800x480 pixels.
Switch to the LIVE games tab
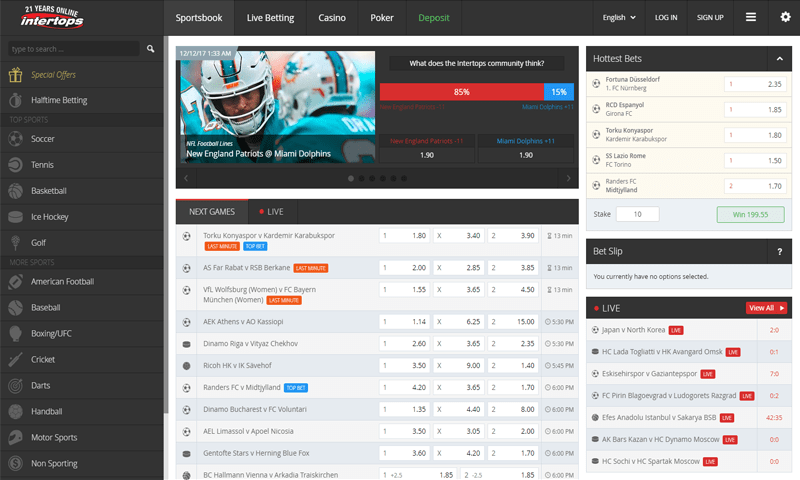click(x=271, y=212)
